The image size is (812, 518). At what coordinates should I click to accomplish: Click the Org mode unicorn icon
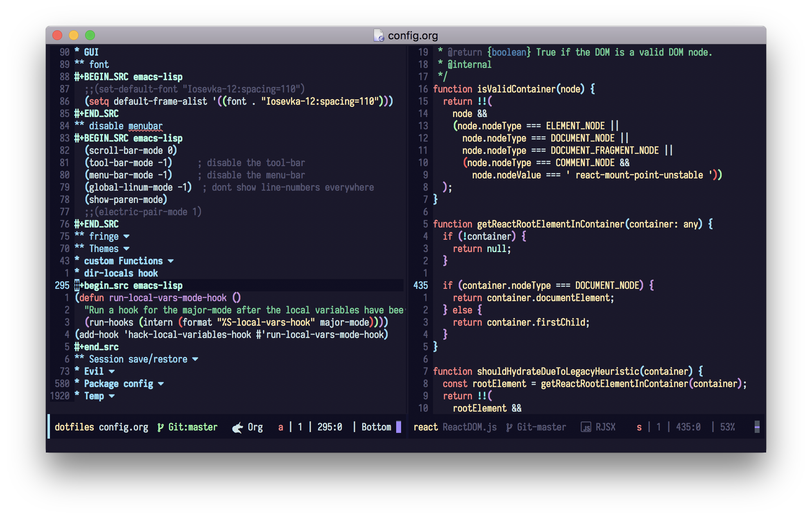237,428
